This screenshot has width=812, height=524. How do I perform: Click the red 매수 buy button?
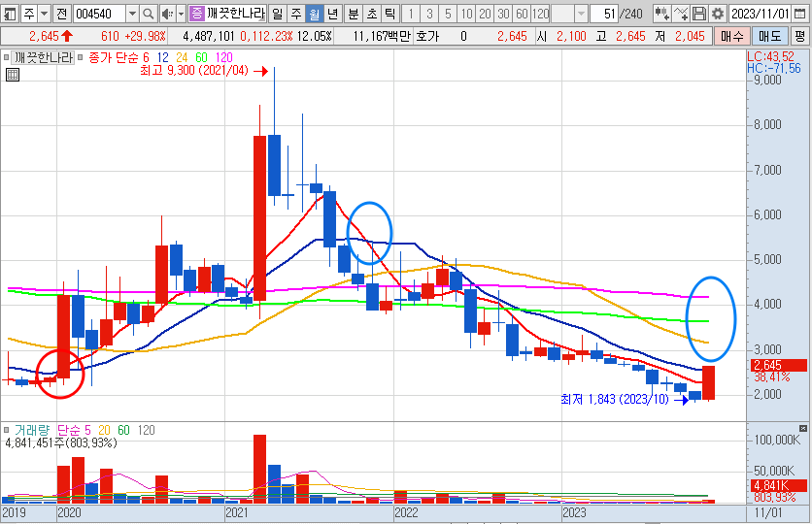click(731, 36)
